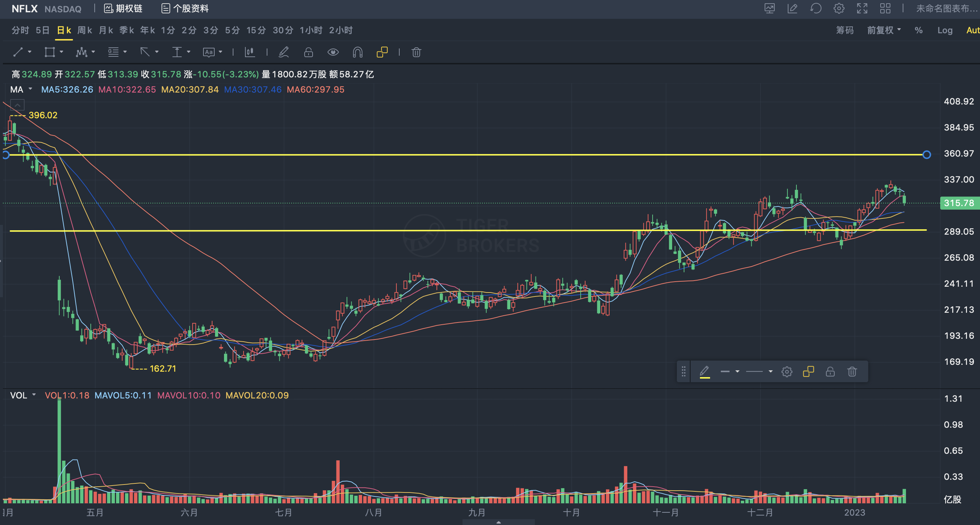Select the 日k daily chart tab
980x525 pixels.
[64, 30]
